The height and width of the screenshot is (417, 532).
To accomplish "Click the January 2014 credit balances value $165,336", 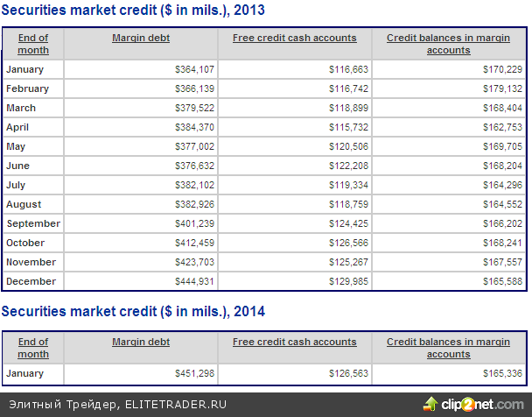I will click(x=502, y=374).
